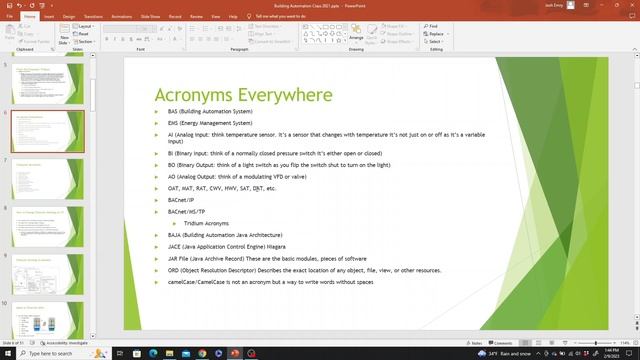Click the Find button in Editing group
Image resolution: width=640 pixels, height=360 pixels.
[431, 26]
